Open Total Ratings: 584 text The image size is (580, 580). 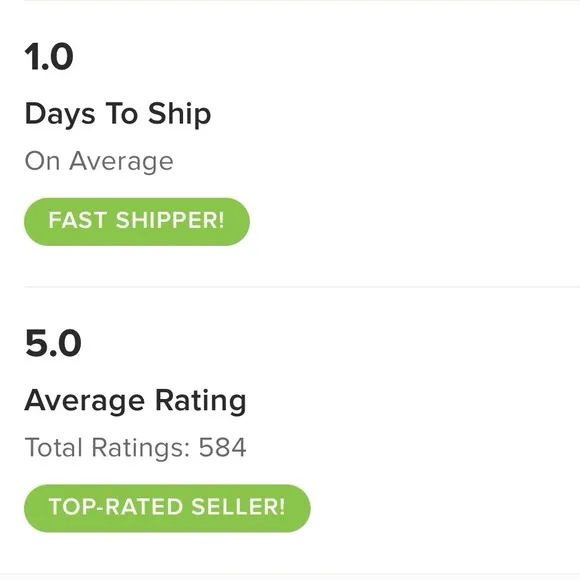click(x=135, y=448)
